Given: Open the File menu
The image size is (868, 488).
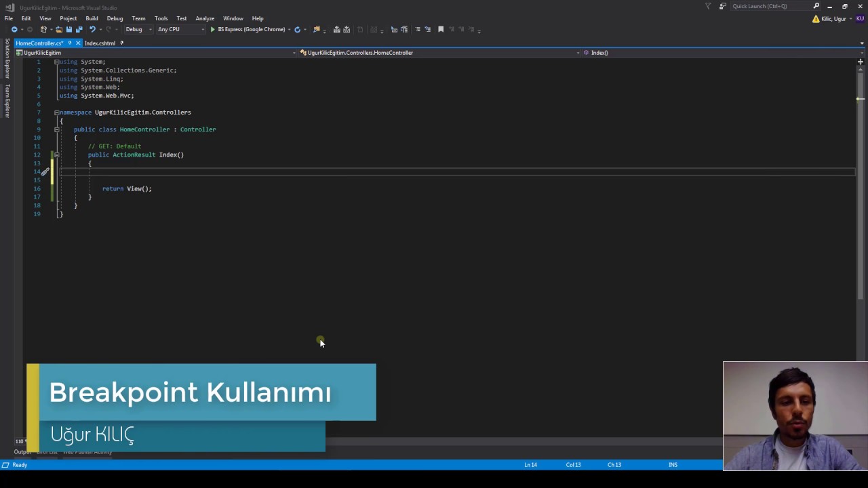Looking at the screenshot, I should pyautogui.click(x=9, y=18).
